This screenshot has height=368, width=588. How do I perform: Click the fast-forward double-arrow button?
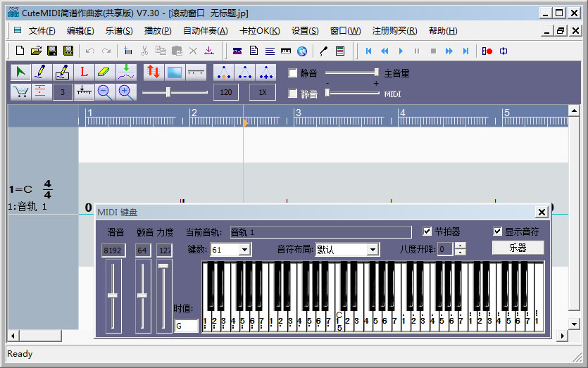449,51
